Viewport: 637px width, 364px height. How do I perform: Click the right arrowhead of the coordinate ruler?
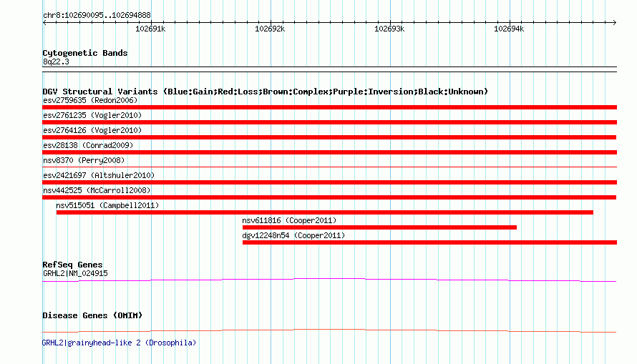point(614,22)
